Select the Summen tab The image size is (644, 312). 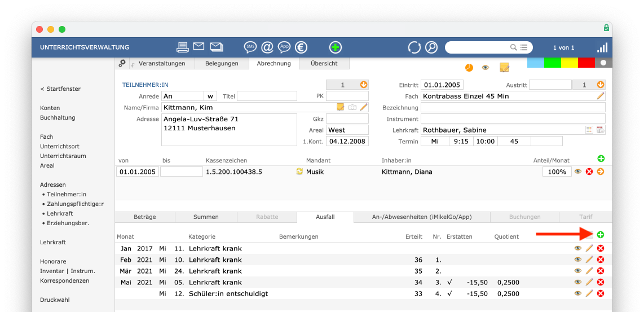click(x=206, y=217)
